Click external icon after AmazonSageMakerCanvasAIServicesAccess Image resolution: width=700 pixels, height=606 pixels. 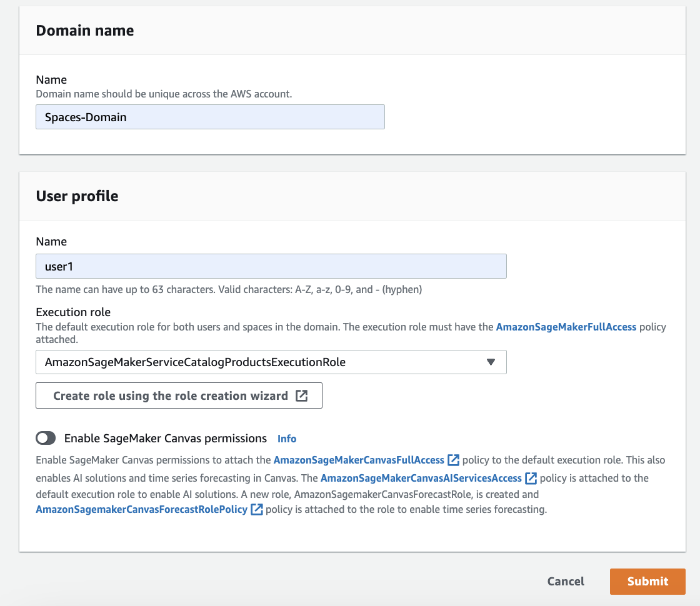point(531,479)
